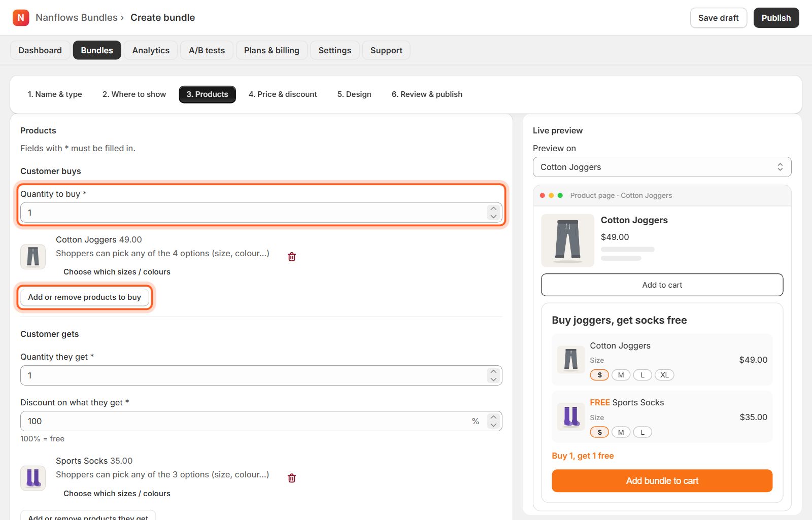Increase the Quantity to buy value

point(493,209)
